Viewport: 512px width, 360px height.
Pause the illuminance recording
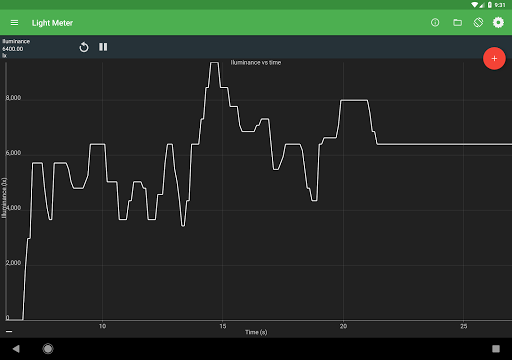pos(103,47)
